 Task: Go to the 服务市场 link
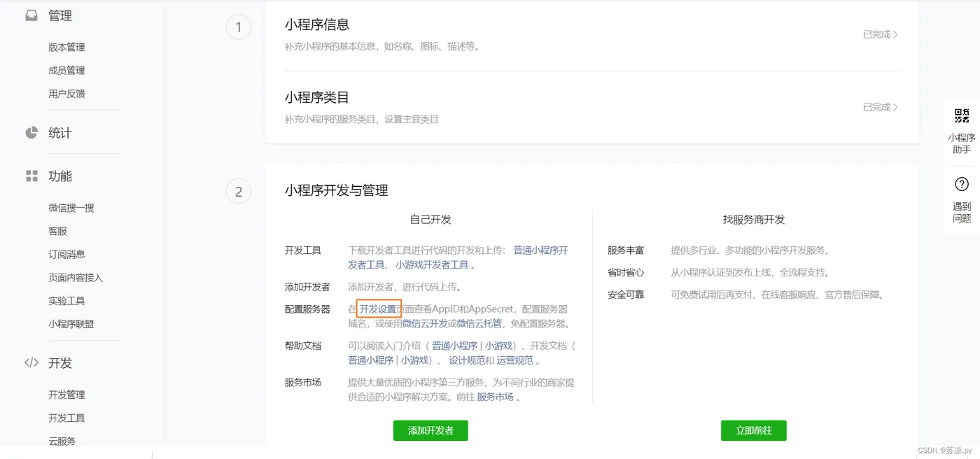tap(496, 397)
